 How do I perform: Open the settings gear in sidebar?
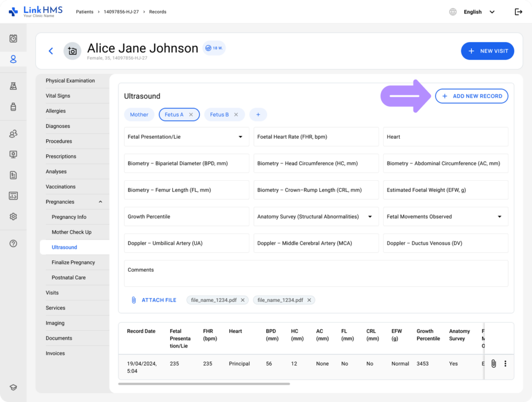pos(14,217)
